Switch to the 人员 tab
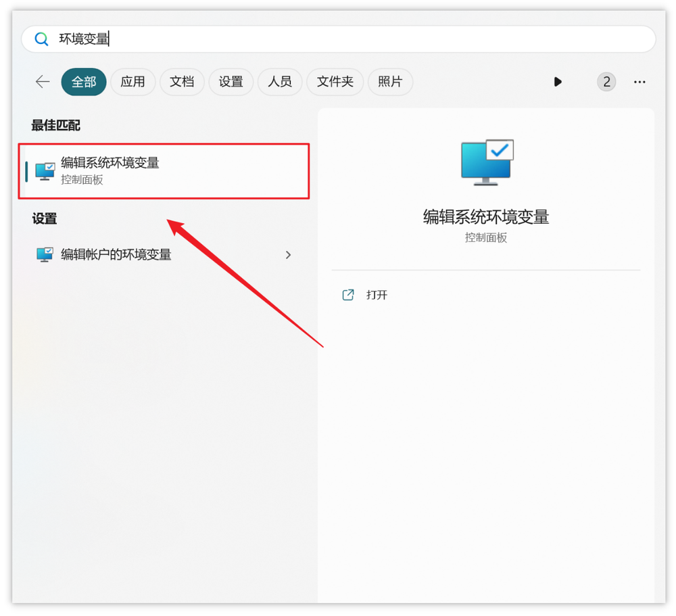 pos(279,81)
